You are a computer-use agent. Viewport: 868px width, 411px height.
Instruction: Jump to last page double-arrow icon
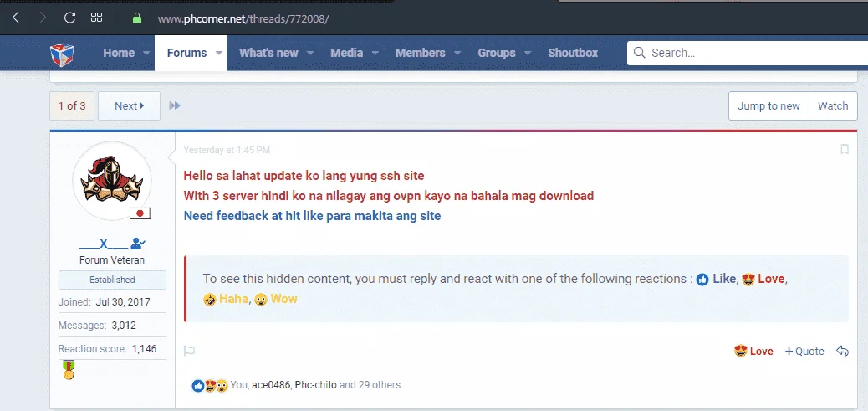[x=175, y=105]
